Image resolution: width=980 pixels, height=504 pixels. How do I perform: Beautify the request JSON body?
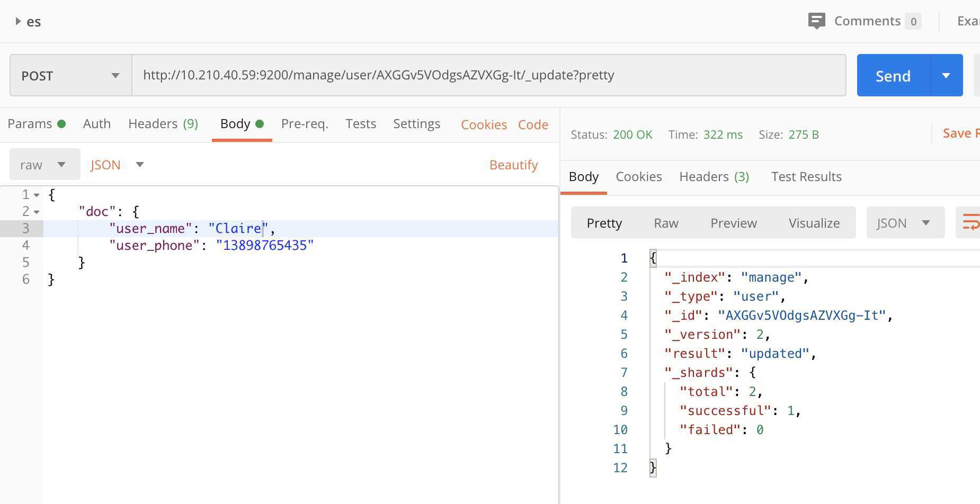pyautogui.click(x=513, y=165)
